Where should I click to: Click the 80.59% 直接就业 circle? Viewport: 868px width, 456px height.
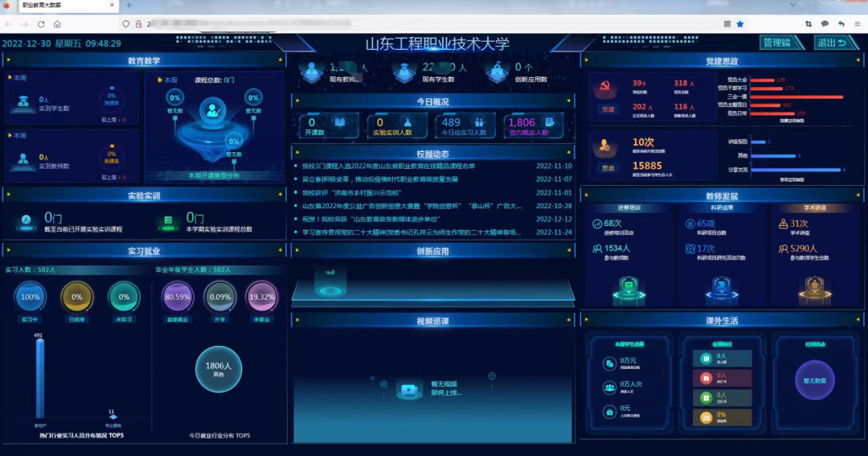(x=178, y=297)
